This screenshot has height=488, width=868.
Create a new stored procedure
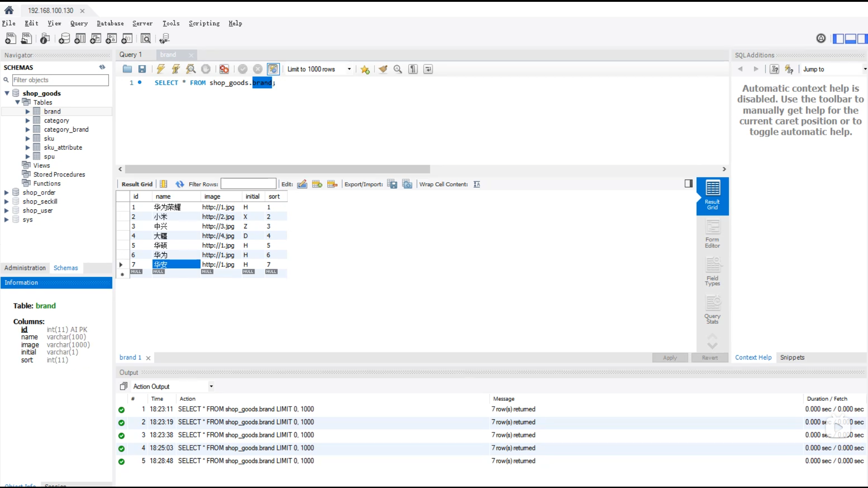coord(111,38)
